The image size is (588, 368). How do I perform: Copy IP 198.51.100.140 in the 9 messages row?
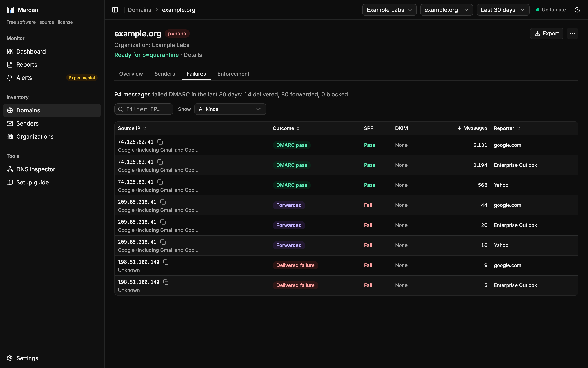[x=166, y=262]
